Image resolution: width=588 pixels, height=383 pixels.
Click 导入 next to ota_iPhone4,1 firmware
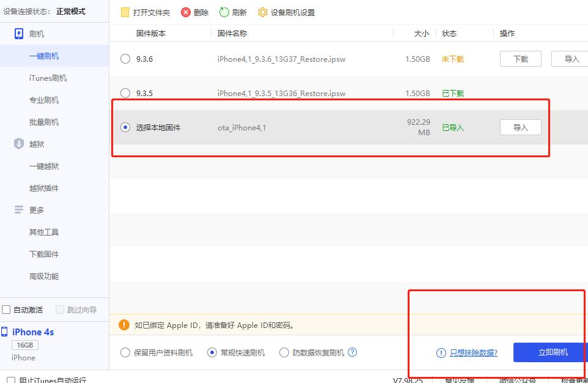point(521,127)
